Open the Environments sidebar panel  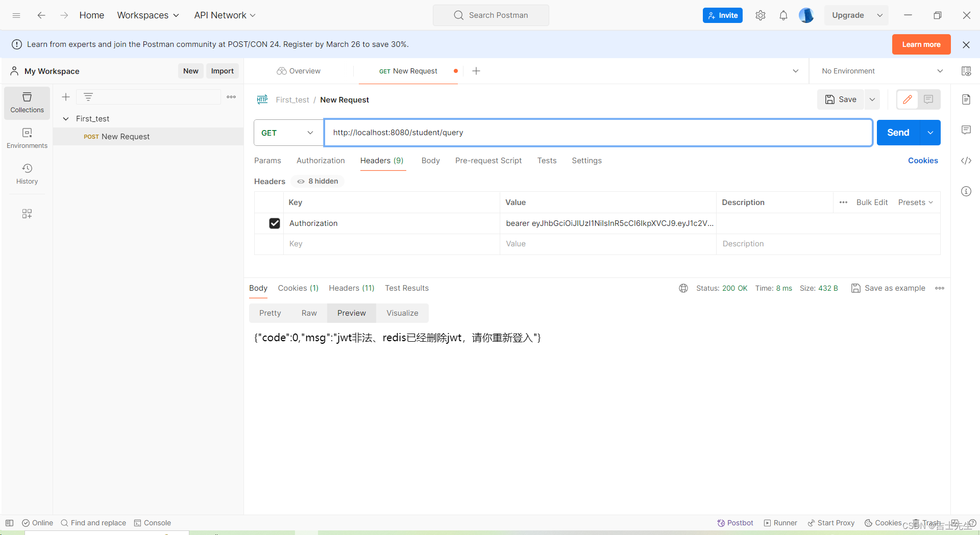pyautogui.click(x=27, y=138)
